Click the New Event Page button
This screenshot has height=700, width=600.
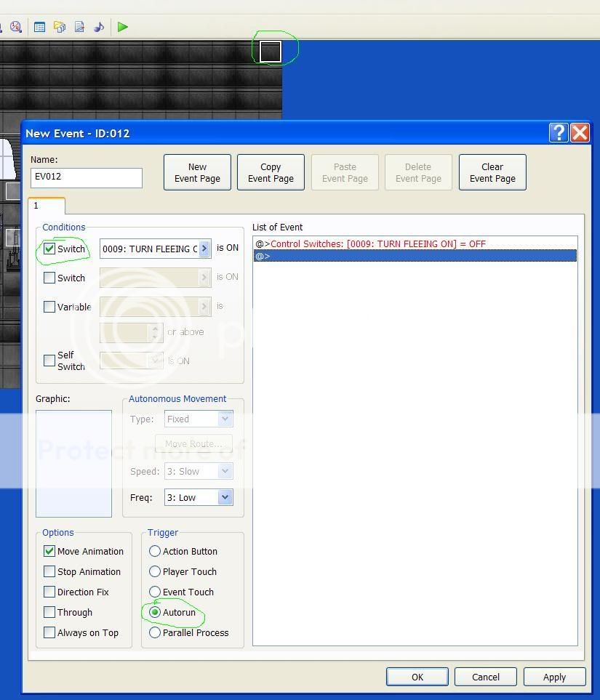(x=197, y=172)
